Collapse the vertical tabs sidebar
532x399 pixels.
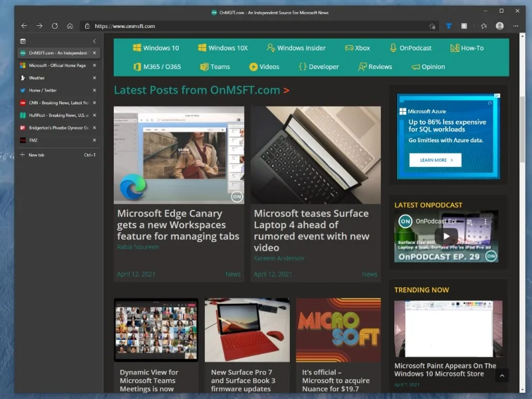tap(94, 40)
